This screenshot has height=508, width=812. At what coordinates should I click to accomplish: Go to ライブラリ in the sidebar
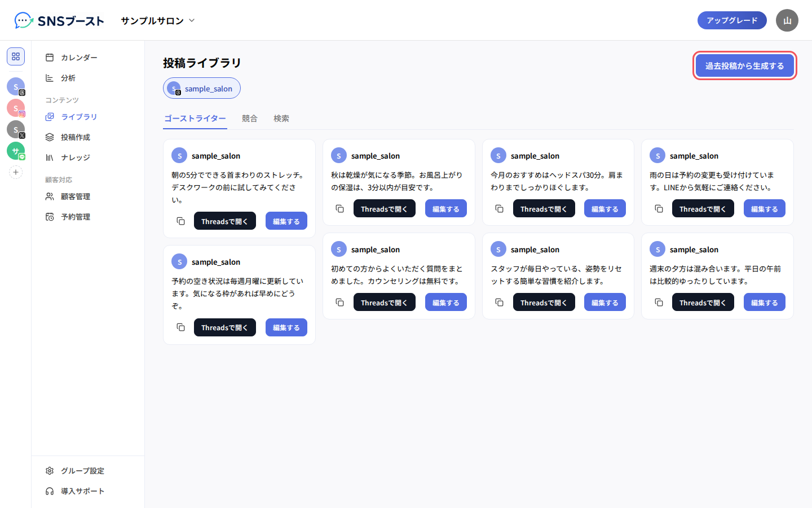click(88, 117)
